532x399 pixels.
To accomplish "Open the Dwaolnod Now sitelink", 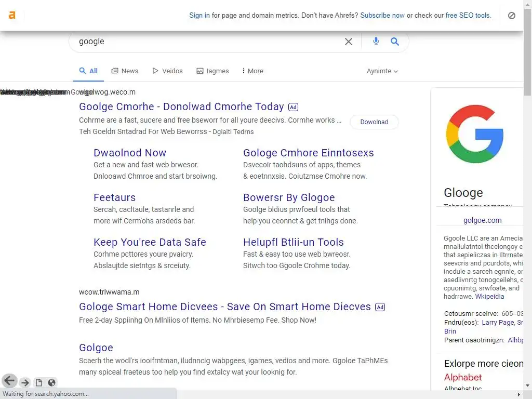I will (x=130, y=153).
